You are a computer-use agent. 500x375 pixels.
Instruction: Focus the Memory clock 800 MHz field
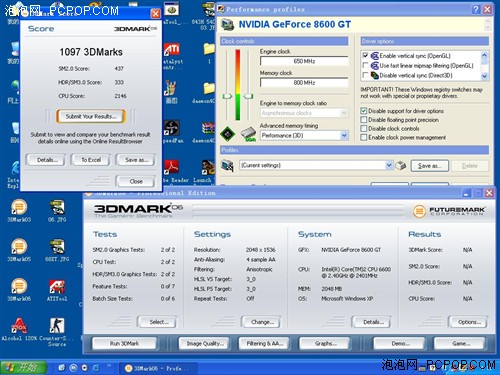[304, 83]
